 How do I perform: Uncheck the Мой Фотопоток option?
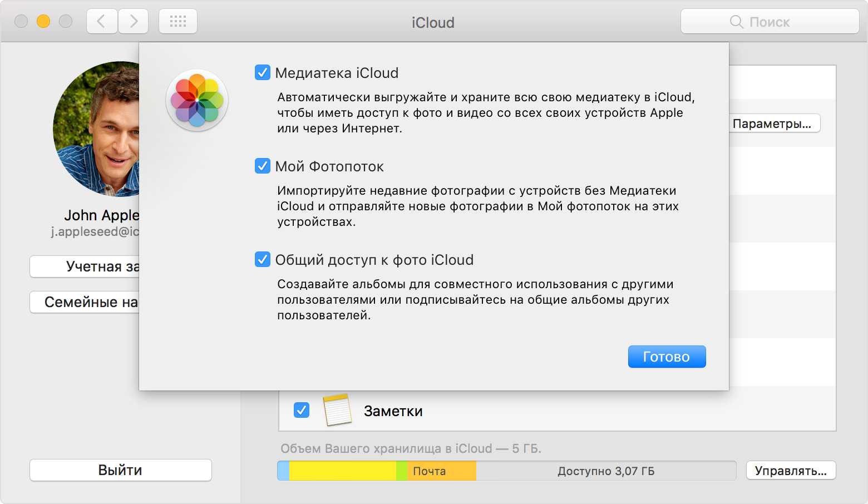[263, 166]
